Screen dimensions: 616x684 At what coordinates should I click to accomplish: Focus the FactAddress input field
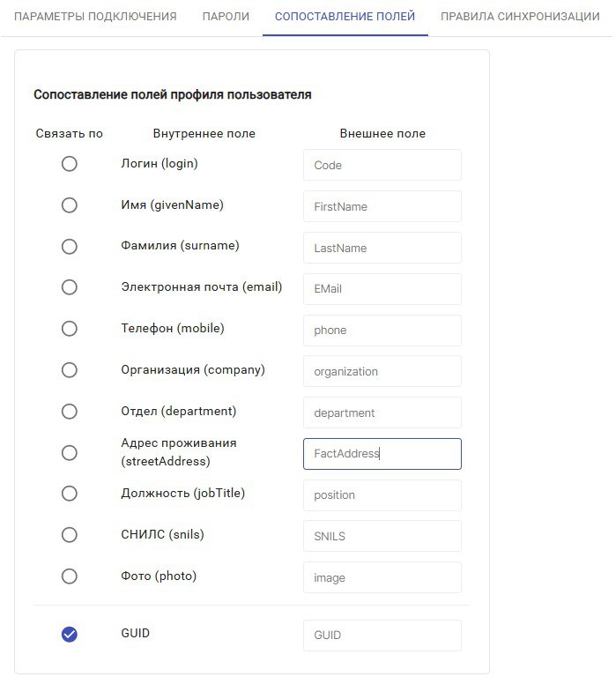(x=382, y=454)
